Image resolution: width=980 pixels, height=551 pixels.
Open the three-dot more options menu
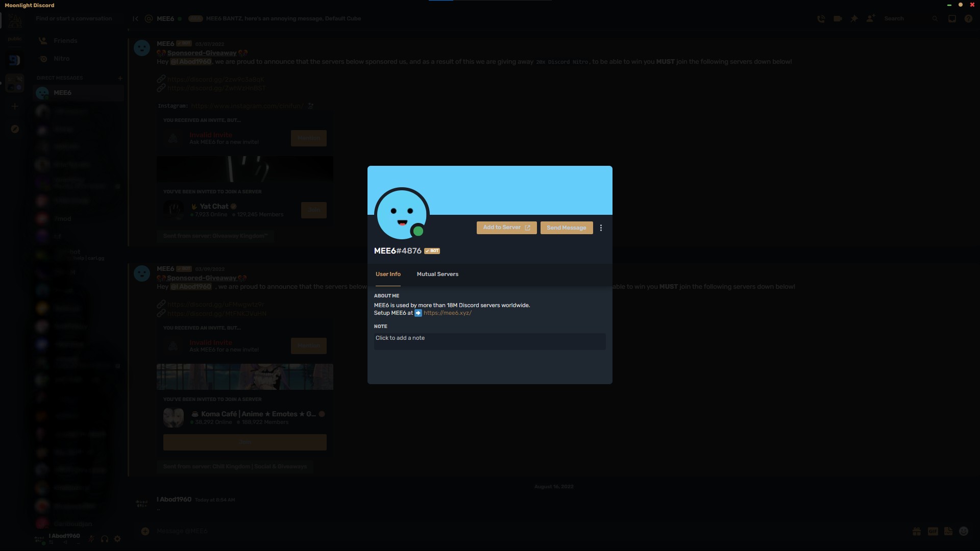pyautogui.click(x=601, y=228)
